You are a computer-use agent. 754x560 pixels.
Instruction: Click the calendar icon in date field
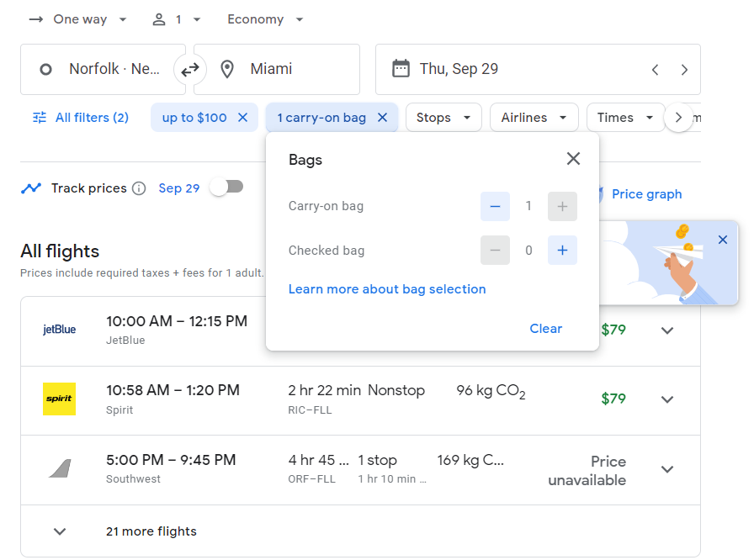pos(401,69)
